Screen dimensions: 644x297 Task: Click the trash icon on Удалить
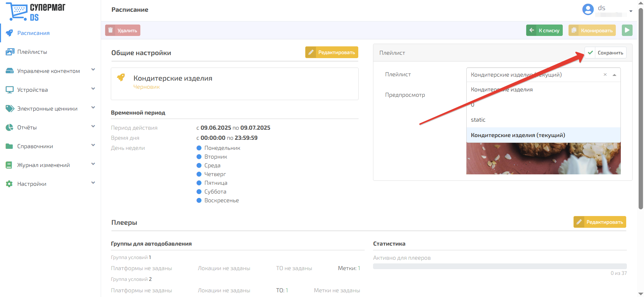pos(110,30)
